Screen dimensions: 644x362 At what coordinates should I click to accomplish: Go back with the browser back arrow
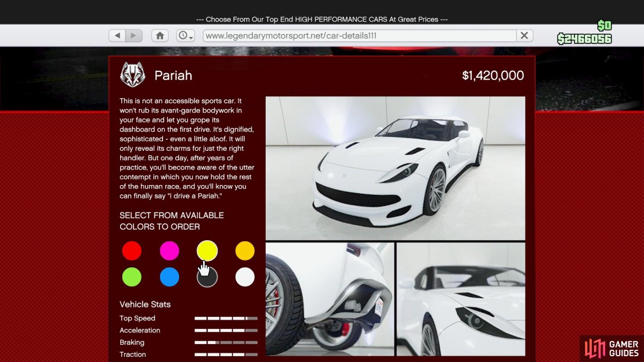click(117, 36)
